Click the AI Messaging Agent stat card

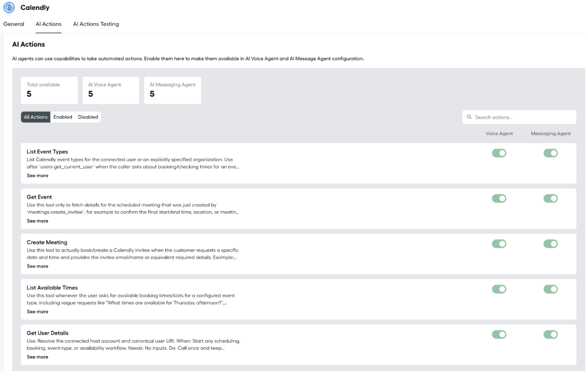173,90
